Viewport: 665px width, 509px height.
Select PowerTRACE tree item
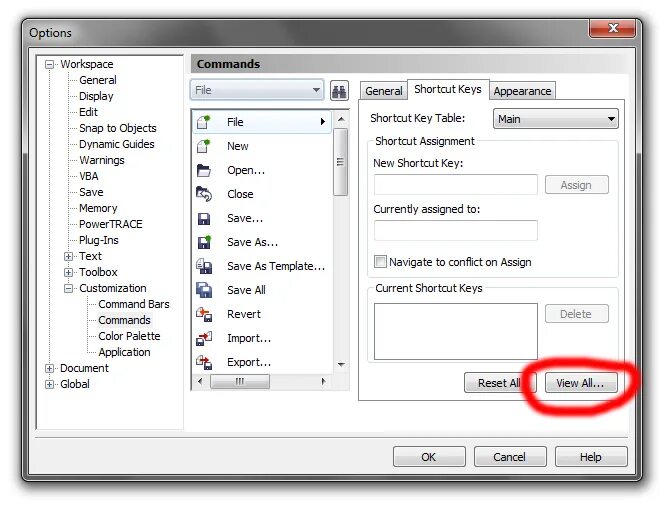point(111,224)
